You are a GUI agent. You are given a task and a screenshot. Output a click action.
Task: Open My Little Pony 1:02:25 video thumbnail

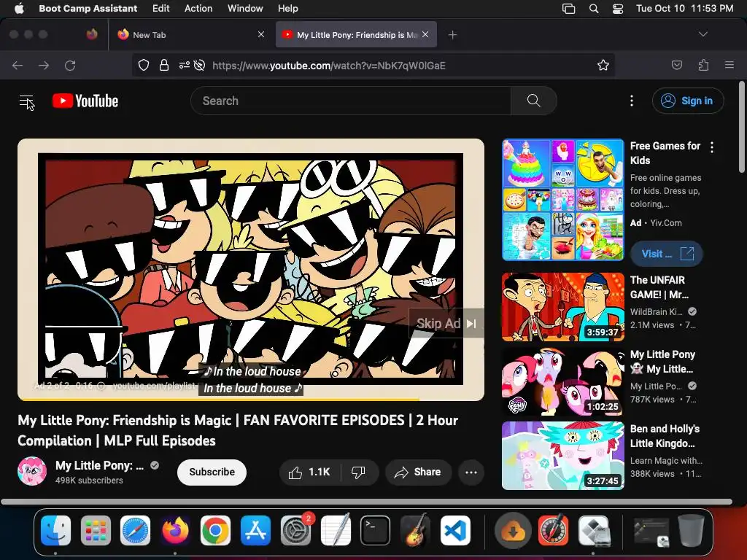(x=562, y=381)
